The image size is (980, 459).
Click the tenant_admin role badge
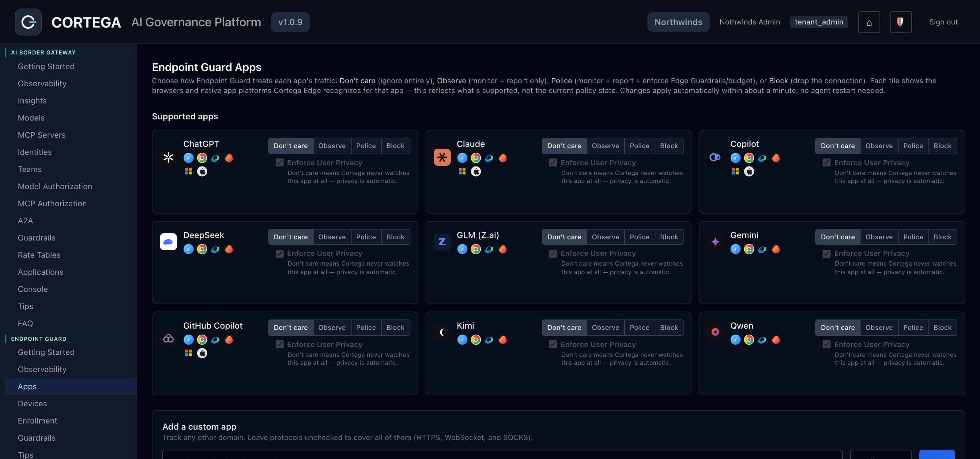(819, 22)
